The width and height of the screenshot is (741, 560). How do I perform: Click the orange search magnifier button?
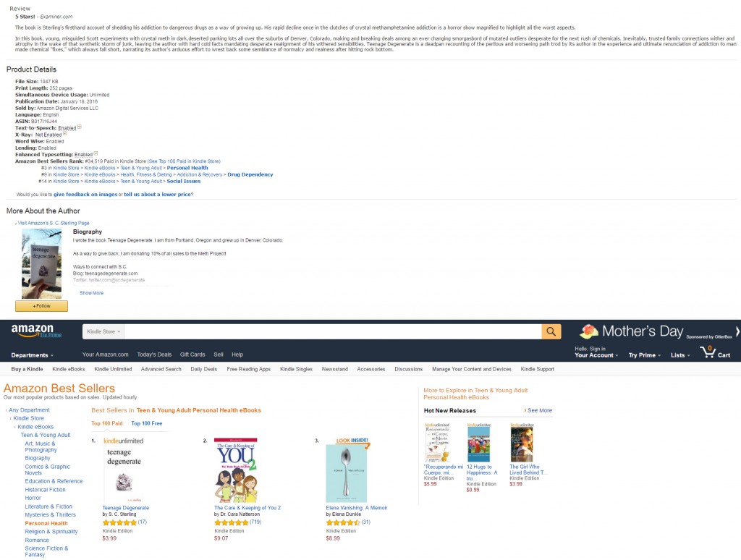(x=551, y=332)
